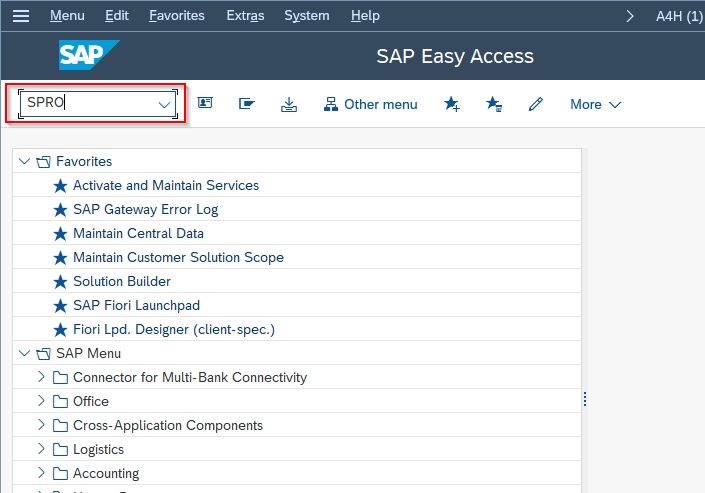Click the Cross-Application Components folder icon
Viewport: 705px width, 493px height.
(x=60, y=425)
